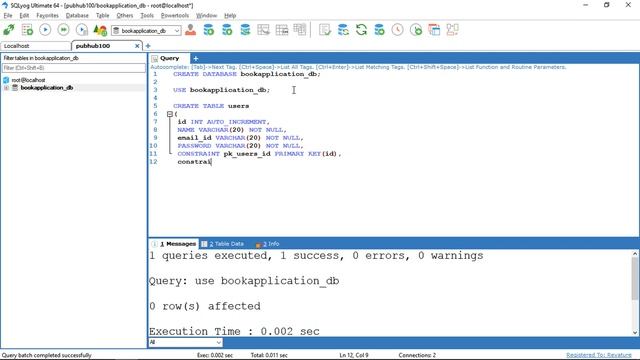The height and width of the screenshot is (360, 640).
Task: Open the scheduled jobs clock icon
Action: 398,30
